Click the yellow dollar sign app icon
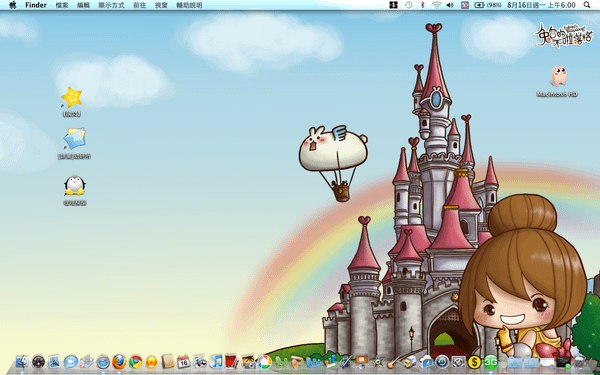The height and width of the screenshot is (375, 600). (x=474, y=362)
